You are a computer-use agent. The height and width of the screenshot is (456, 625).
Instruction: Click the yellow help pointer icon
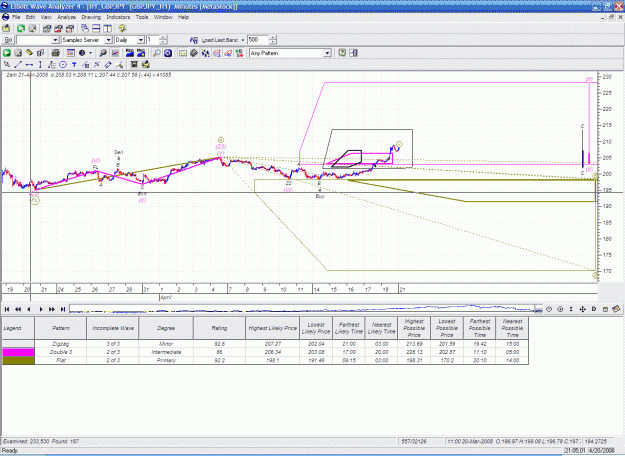coord(122,28)
